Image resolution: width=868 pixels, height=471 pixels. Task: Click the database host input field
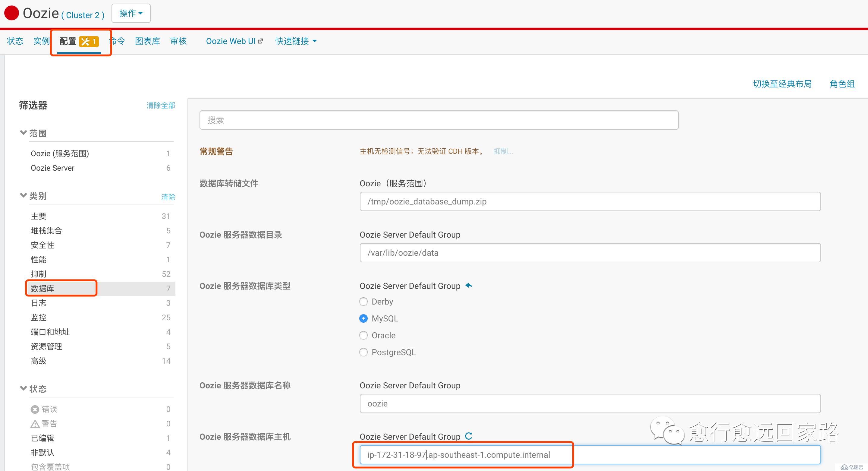tap(590, 455)
